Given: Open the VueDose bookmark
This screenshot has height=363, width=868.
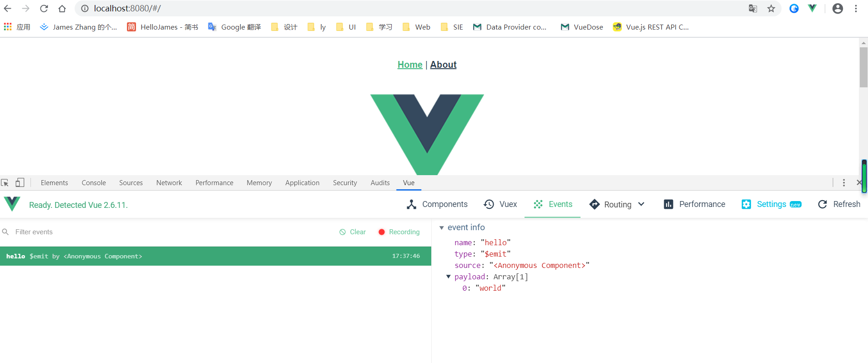Looking at the screenshot, I should click(582, 27).
